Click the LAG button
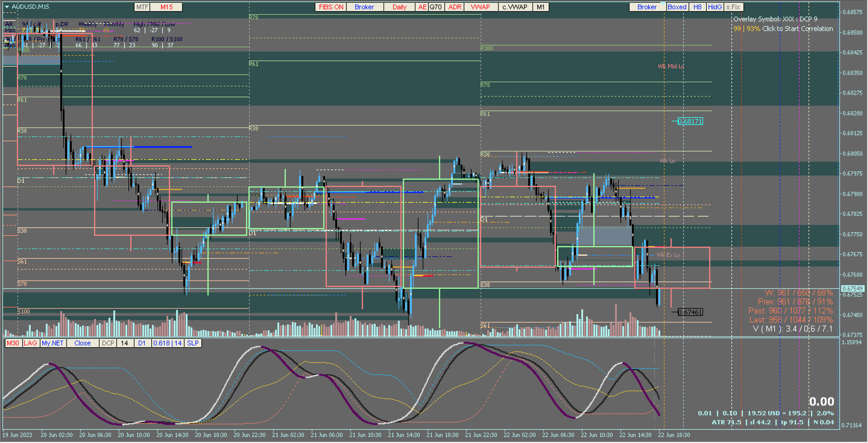This screenshot has width=868, height=443. tap(30, 343)
